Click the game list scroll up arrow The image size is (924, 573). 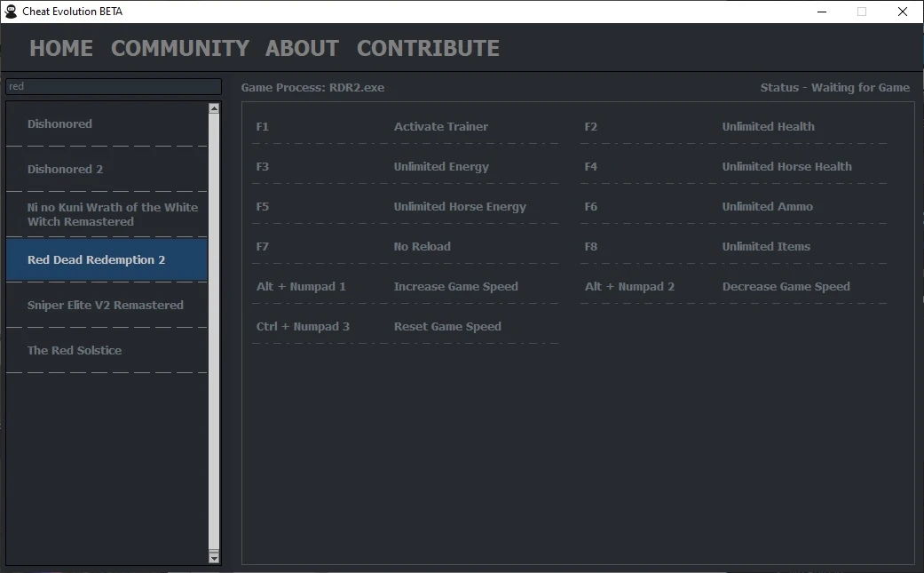tap(214, 107)
